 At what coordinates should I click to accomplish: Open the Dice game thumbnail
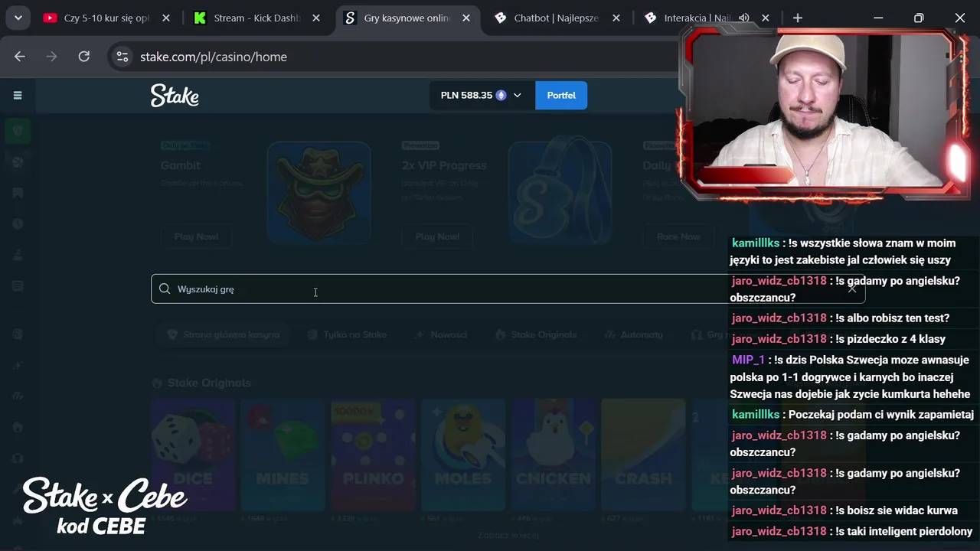(193, 455)
